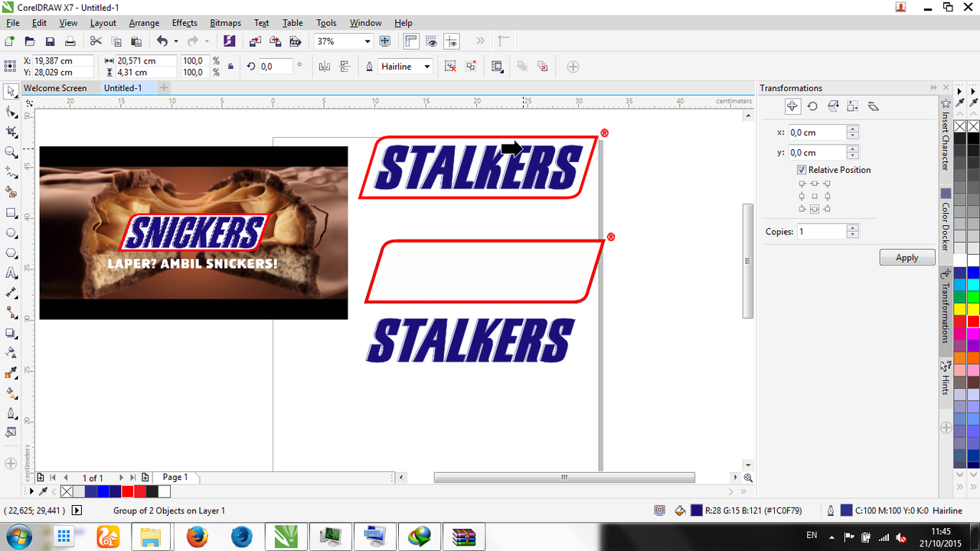Click the Publish to PDF icon
This screenshot has height=551, width=980.
(295, 41)
